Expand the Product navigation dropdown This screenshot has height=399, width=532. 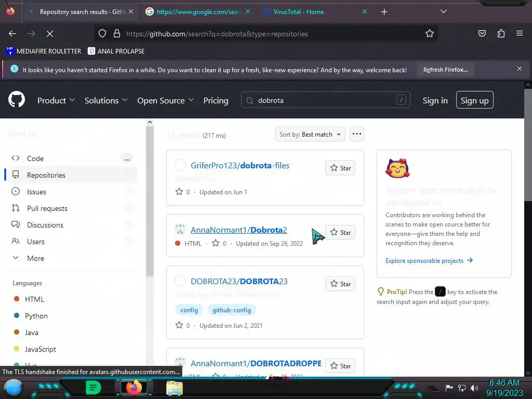coord(56,100)
